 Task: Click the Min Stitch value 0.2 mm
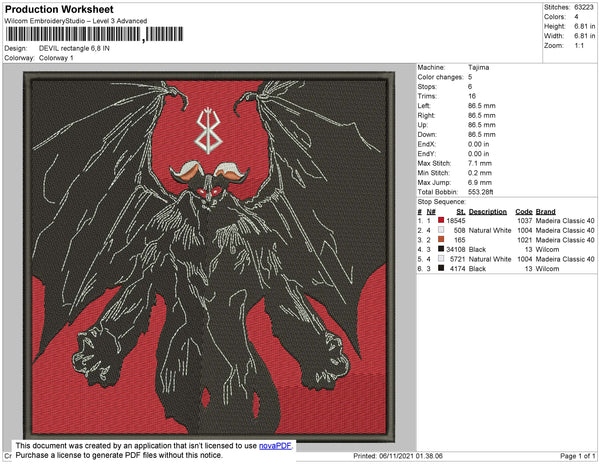click(479, 173)
